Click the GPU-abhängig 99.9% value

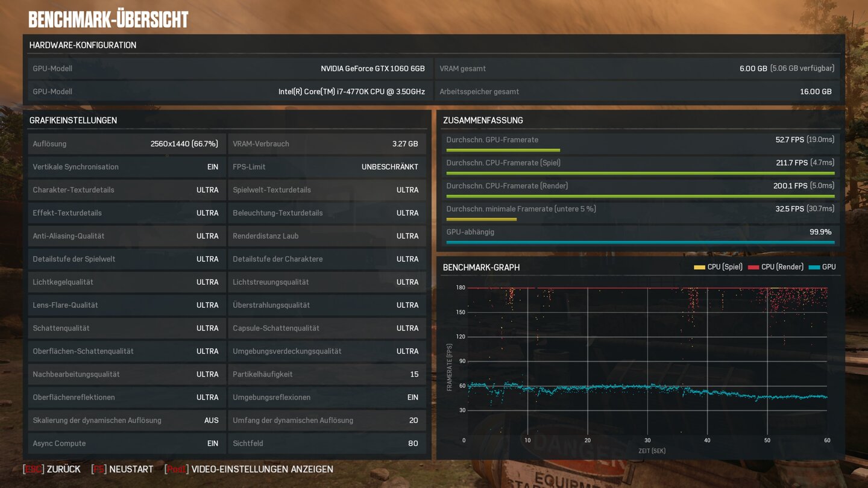tap(820, 232)
